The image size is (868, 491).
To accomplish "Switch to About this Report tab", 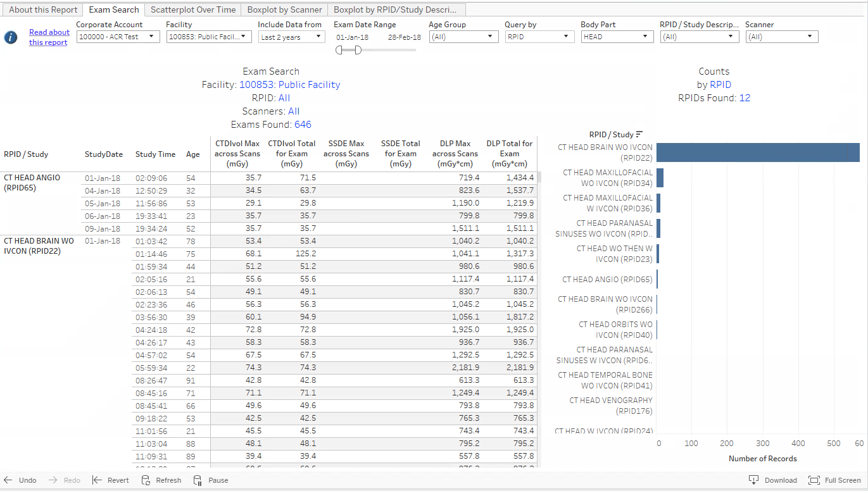I will [43, 9].
